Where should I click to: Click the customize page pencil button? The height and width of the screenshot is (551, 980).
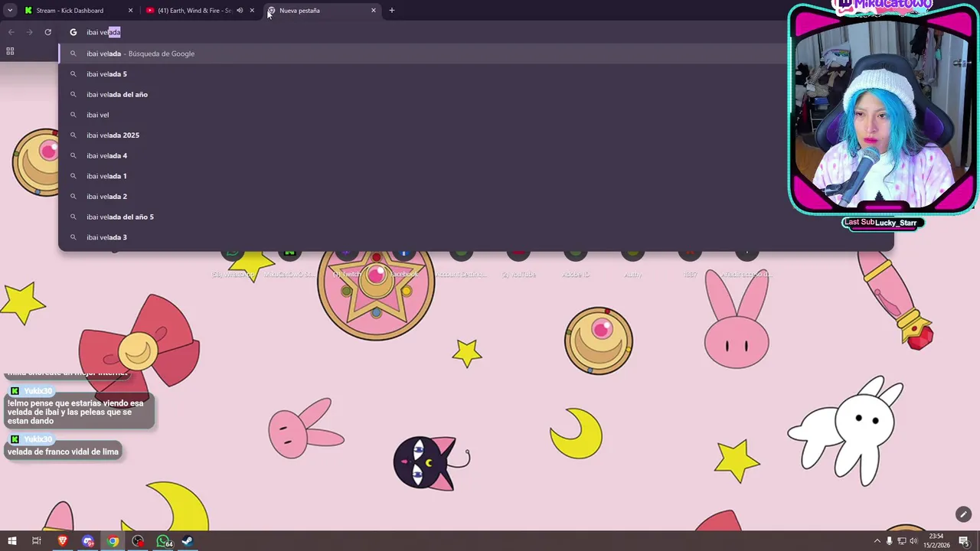coord(963,514)
